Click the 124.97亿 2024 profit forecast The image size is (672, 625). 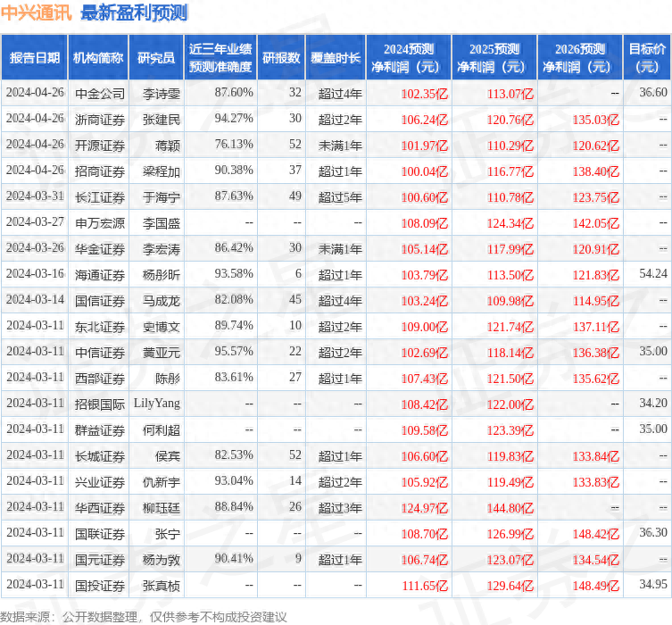tap(424, 508)
